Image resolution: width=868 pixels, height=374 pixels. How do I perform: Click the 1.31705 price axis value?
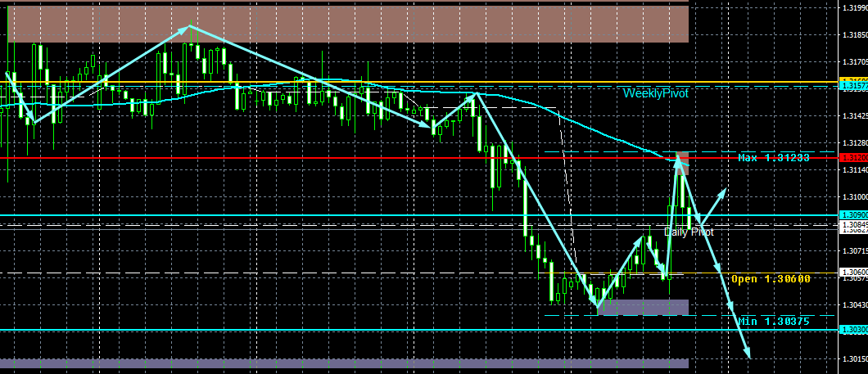[x=855, y=62]
